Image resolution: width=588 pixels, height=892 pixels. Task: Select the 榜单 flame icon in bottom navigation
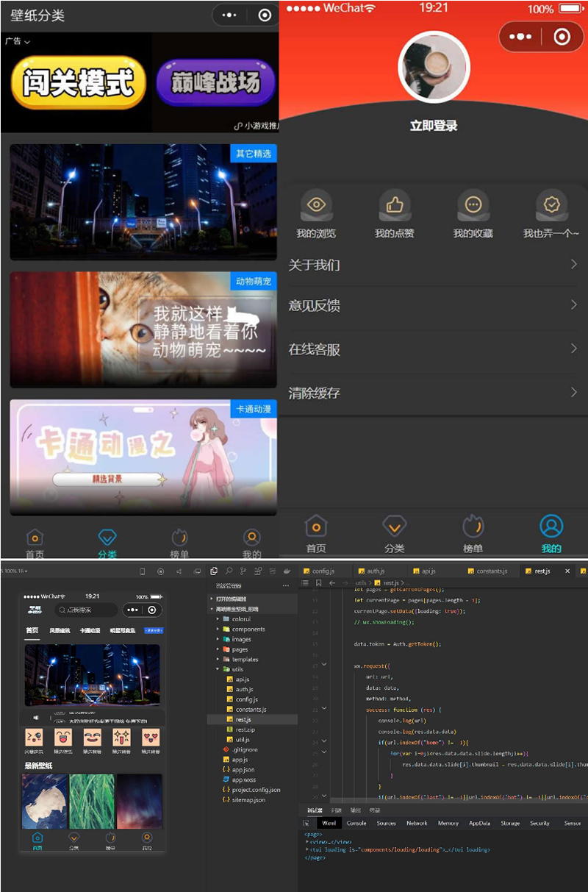coord(473,526)
